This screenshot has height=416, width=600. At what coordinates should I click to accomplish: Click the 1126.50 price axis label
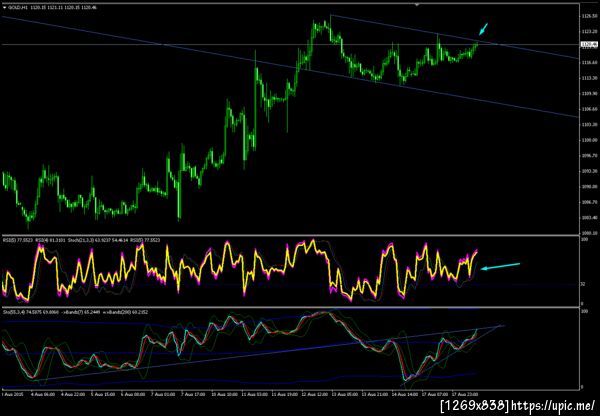(x=589, y=16)
